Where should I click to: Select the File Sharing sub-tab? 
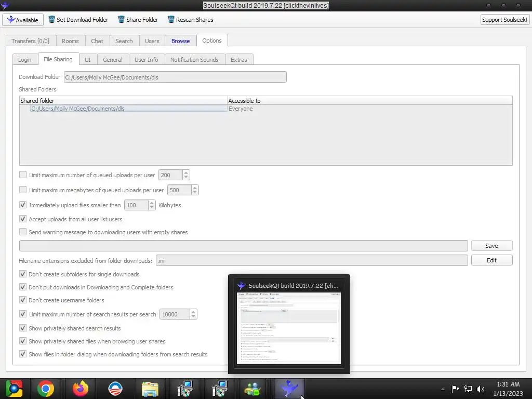click(58, 59)
